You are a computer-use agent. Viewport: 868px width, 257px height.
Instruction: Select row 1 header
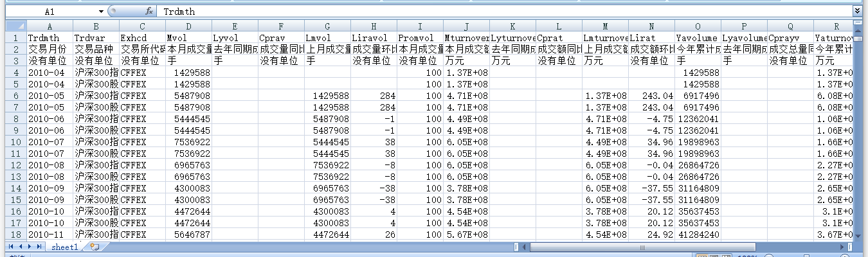15,38
